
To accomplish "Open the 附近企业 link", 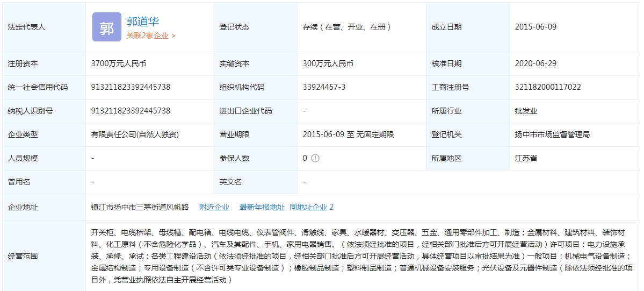I will pyautogui.click(x=214, y=207).
